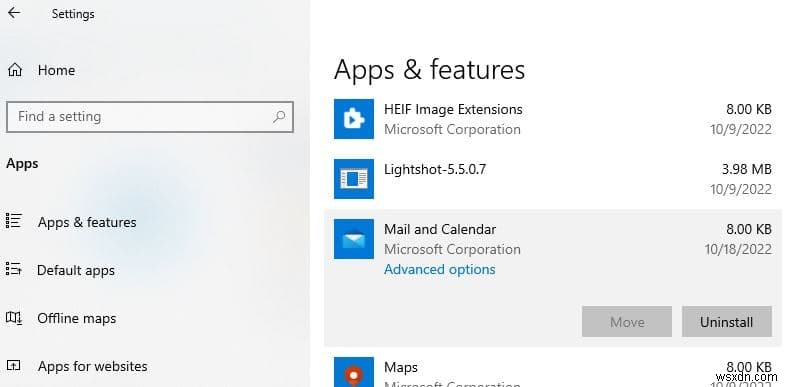This screenshot has height=387, width=789.
Task: Select the Apps & features list icon
Action: tap(14, 221)
